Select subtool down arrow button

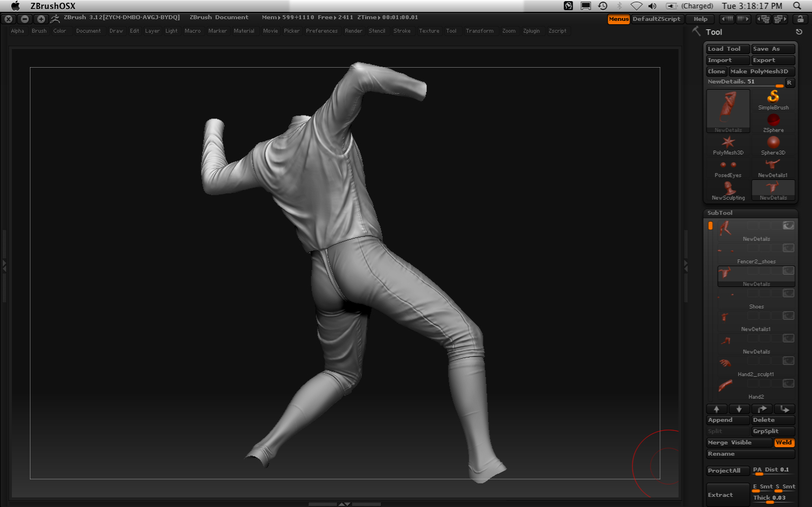pyautogui.click(x=739, y=409)
